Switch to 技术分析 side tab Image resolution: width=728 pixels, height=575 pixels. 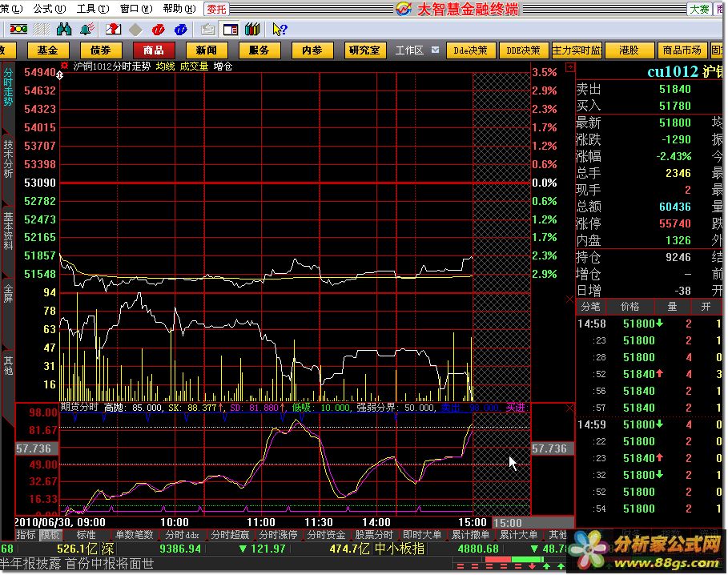coord(8,159)
